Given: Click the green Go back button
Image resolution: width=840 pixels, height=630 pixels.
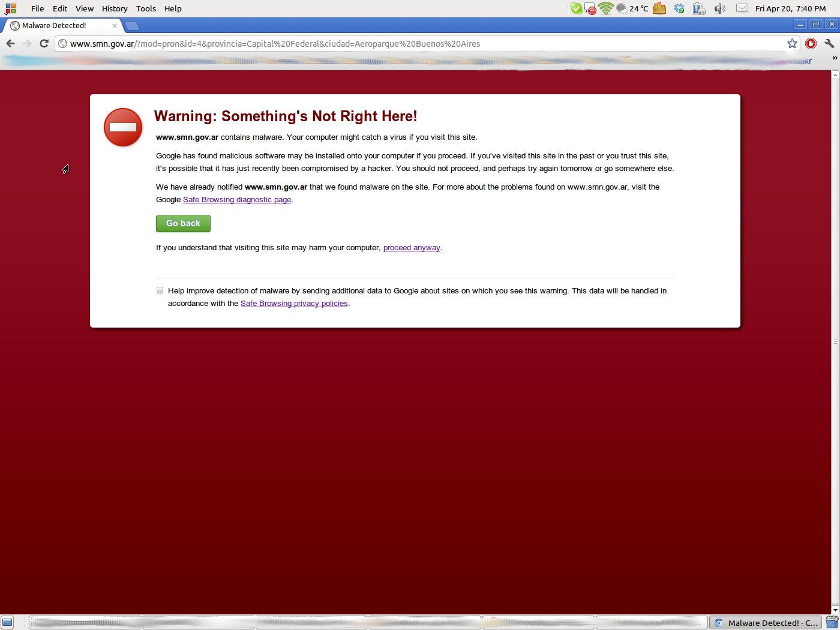Looking at the screenshot, I should pos(183,223).
